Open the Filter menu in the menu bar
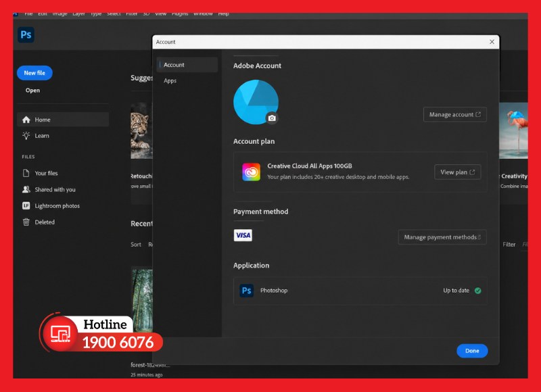541x392 pixels. click(131, 14)
